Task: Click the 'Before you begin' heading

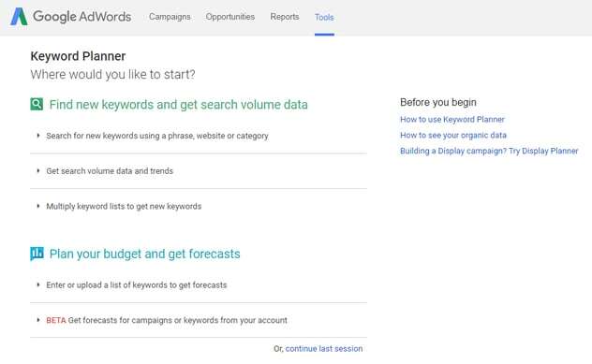Action: (x=438, y=102)
